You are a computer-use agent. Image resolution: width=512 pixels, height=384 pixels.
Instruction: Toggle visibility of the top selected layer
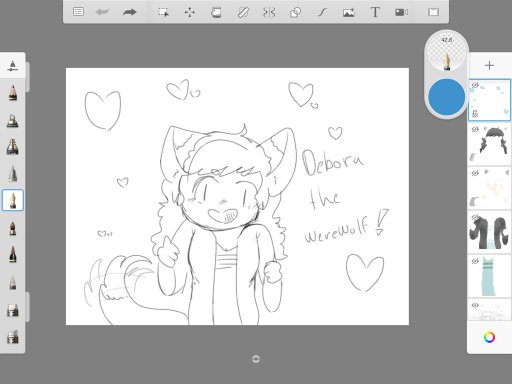point(475,85)
